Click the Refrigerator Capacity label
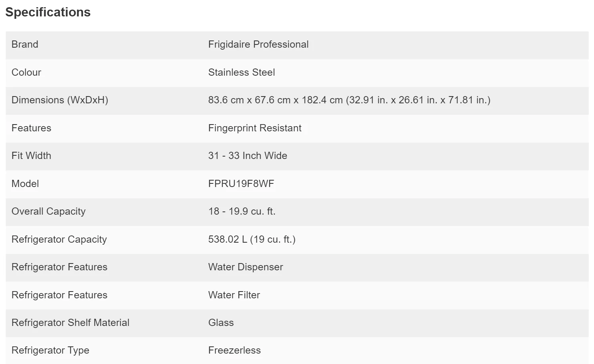 point(59,239)
